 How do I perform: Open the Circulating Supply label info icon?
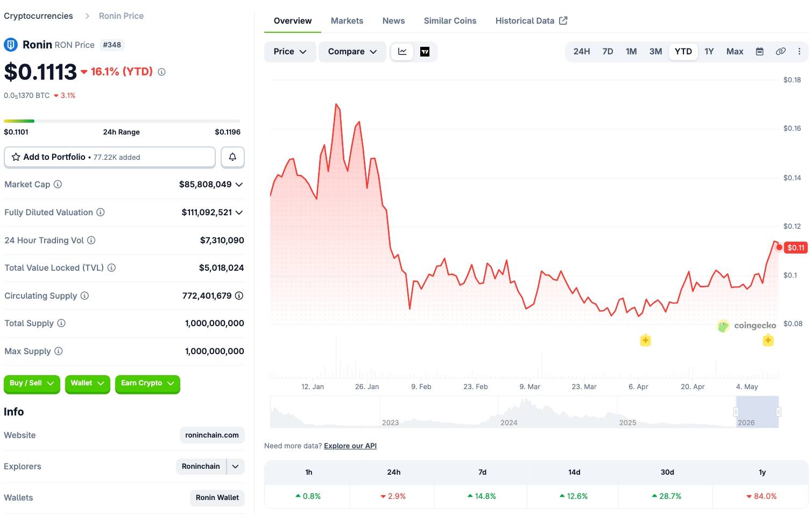point(84,295)
